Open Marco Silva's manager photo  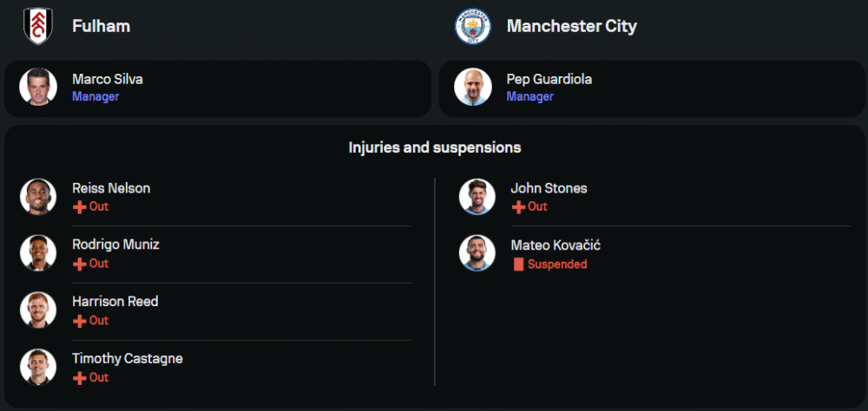(38, 87)
